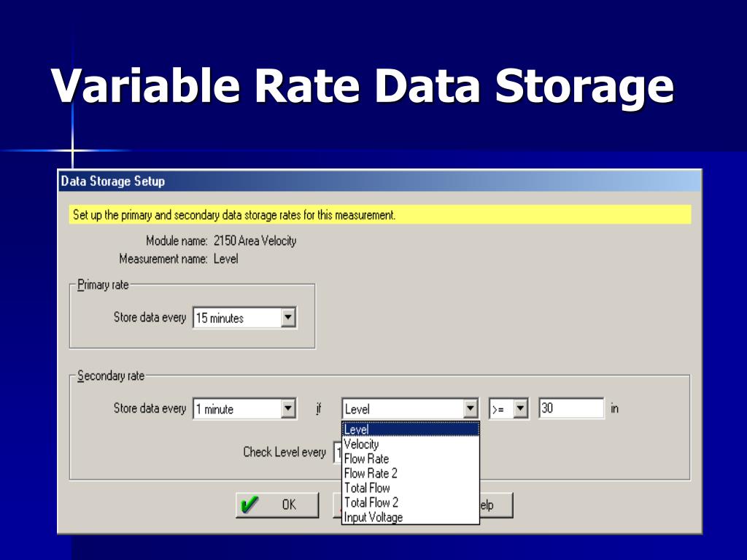747x560 pixels.
Task: Select Total Flow 2 in the list
Action: point(411,502)
